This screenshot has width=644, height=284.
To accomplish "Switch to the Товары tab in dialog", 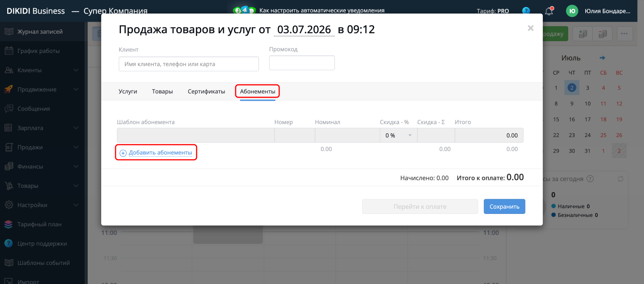I will pos(162,91).
